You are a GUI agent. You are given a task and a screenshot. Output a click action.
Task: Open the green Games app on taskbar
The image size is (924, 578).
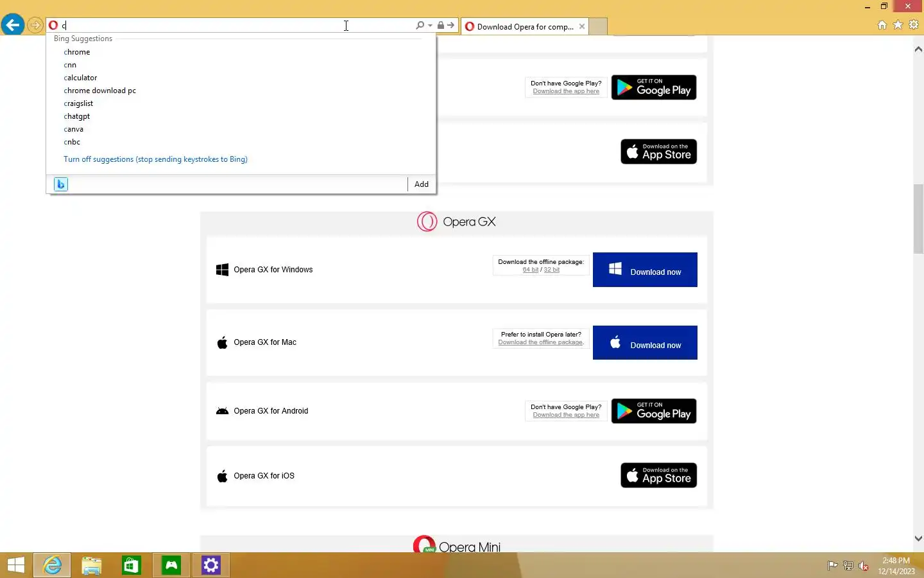tap(171, 565)
